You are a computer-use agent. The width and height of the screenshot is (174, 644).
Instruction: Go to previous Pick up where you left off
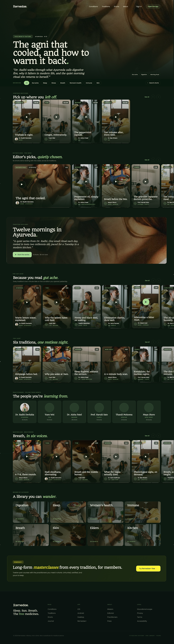click(153, 97)
